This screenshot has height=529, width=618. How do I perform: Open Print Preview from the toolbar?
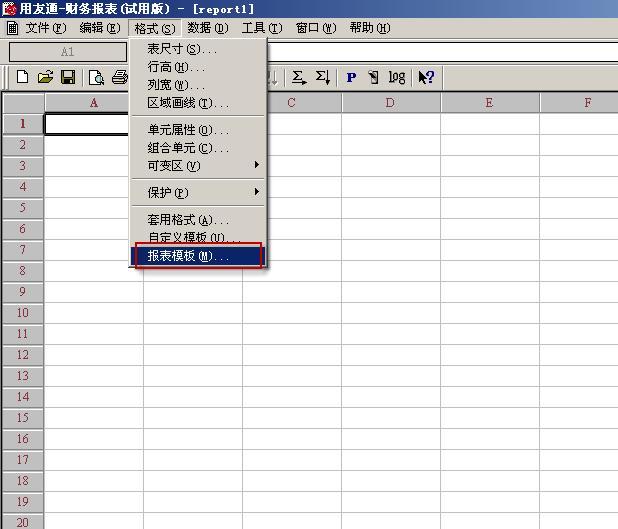point(97,77)
